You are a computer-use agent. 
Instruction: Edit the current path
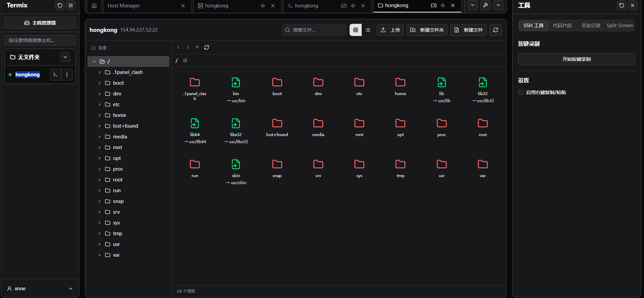[185, 60]
